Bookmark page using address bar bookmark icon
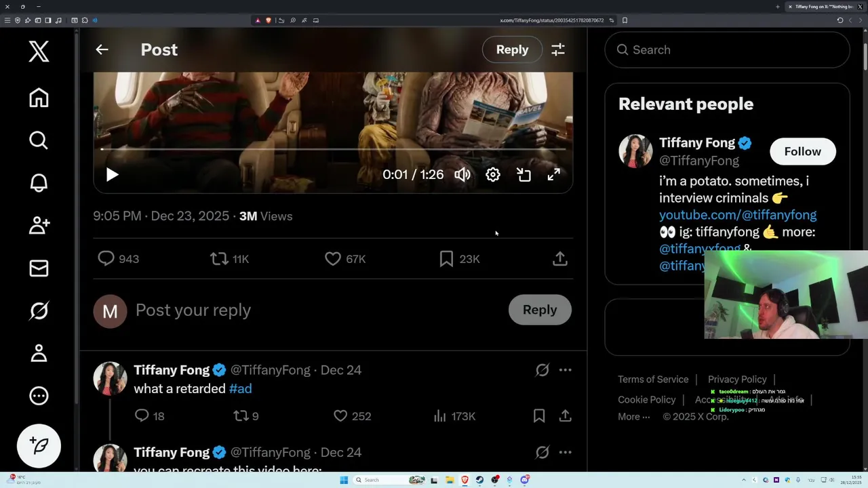Image resolution: width=868 pixels, height=488 pixels. [625, 20]
